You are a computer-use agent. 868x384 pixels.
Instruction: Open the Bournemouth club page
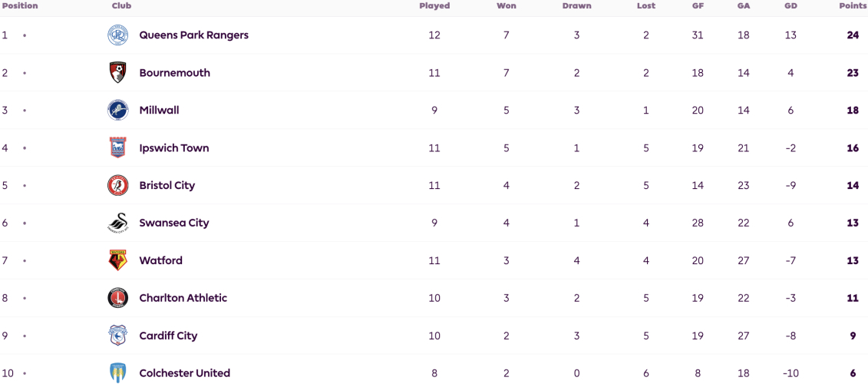pos(174,73)
